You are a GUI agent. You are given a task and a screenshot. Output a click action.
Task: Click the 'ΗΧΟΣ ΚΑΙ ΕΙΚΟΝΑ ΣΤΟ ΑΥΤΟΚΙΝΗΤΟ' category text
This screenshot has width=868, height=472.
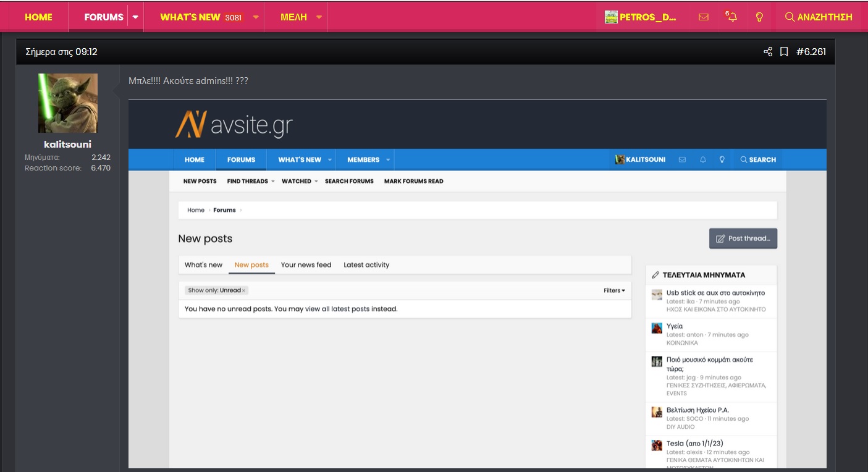click(716, 309)
